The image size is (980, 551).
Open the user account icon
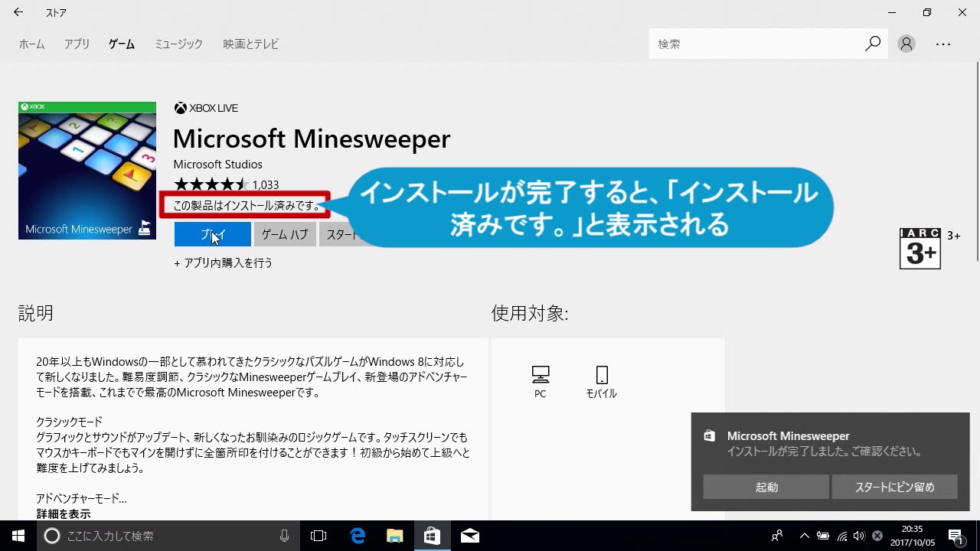coord(906,44)
